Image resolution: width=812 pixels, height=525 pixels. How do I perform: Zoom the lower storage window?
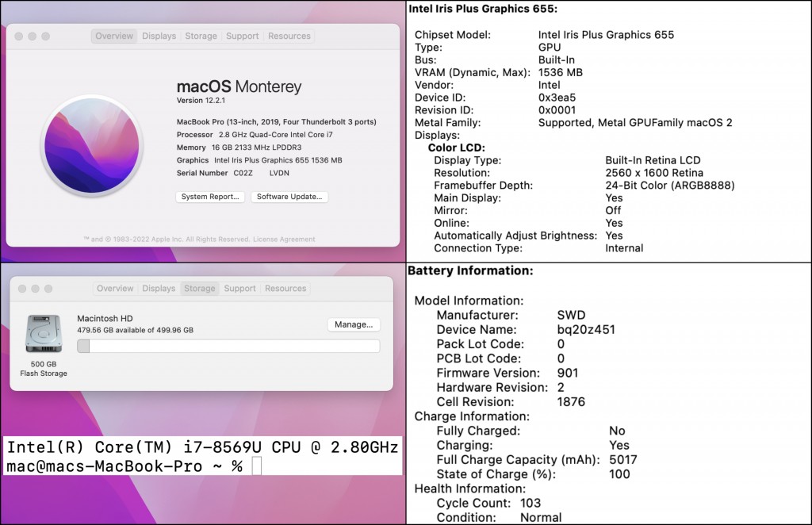[48, 289]
